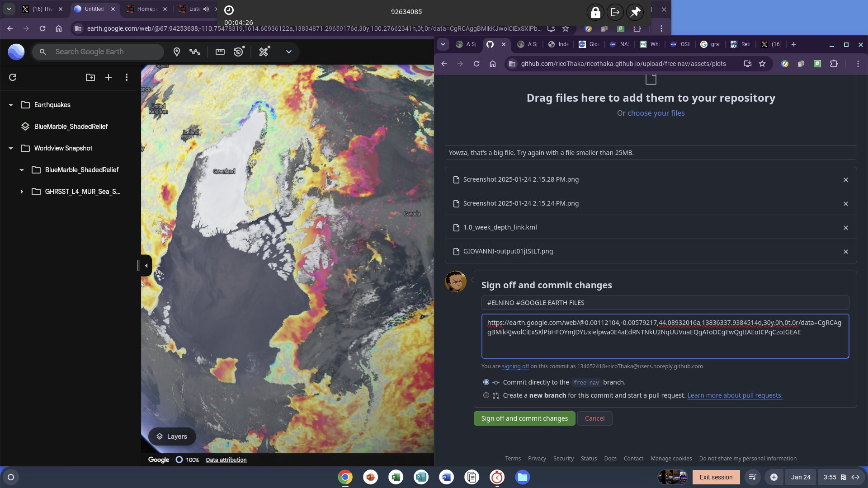Open the measure distance ruler tool

point(220,52)
